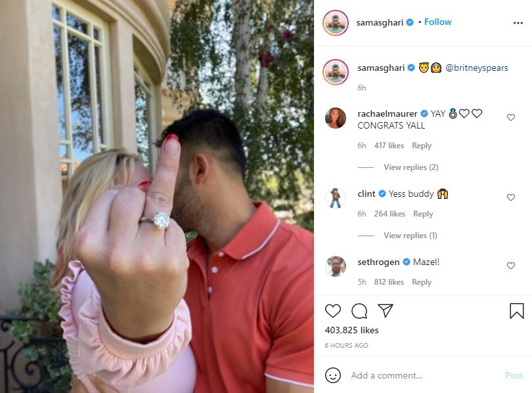Screen dimensions: 532x393
Task: Reply to rachaelmaurer's comment
Action: [x=422, y=146]
